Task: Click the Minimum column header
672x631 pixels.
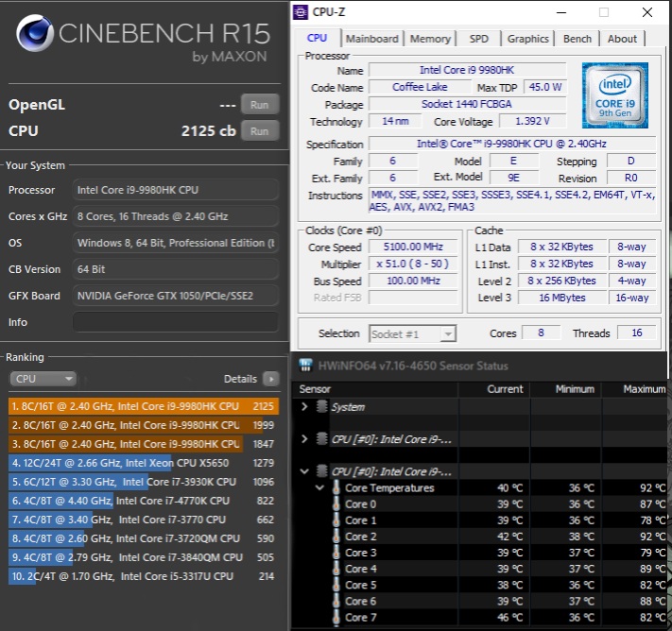Action: [566, 389]
